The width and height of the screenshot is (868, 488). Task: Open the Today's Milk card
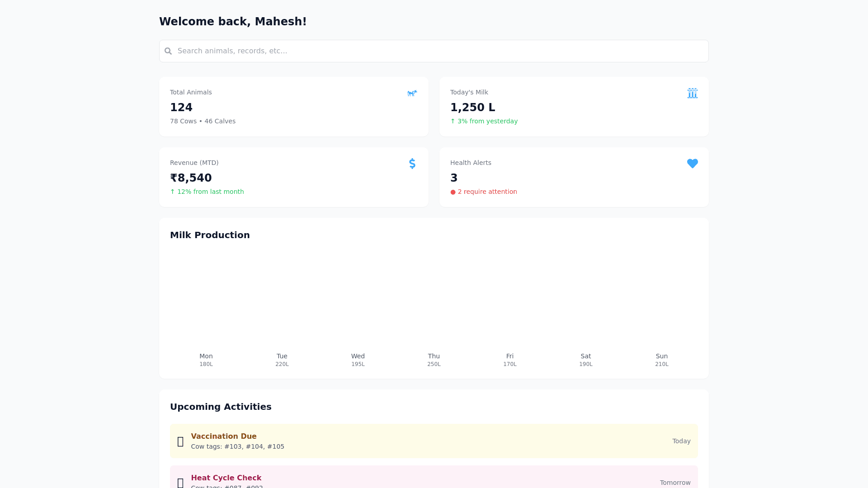click(574, 107)
